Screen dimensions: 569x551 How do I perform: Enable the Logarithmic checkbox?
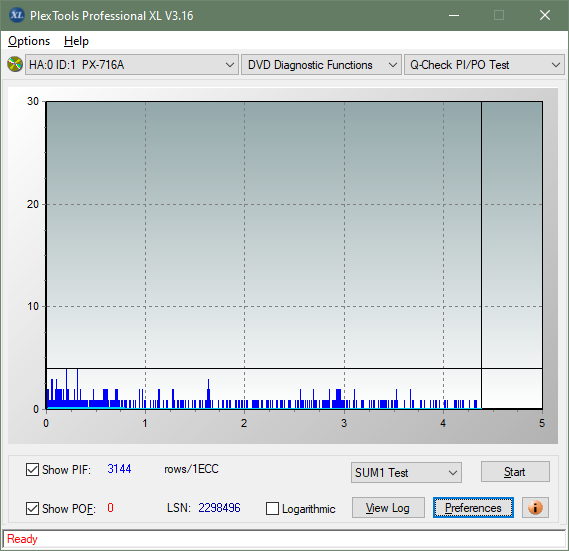(272, 508)
